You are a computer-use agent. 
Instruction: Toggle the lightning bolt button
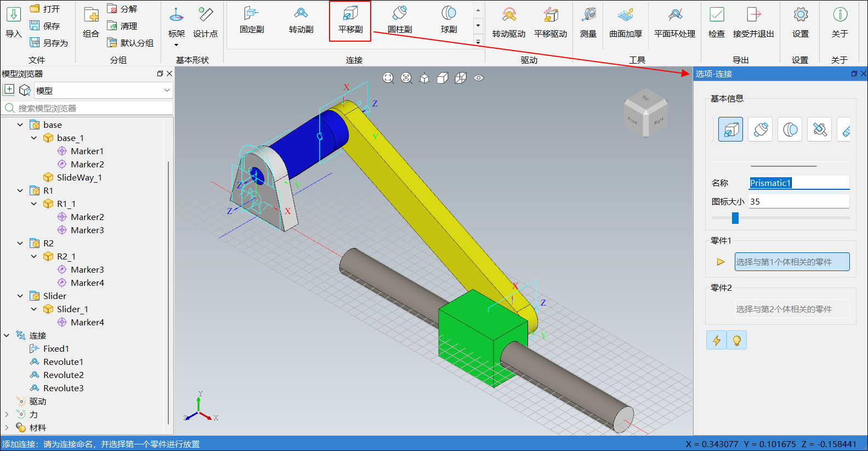pos(716,340)
